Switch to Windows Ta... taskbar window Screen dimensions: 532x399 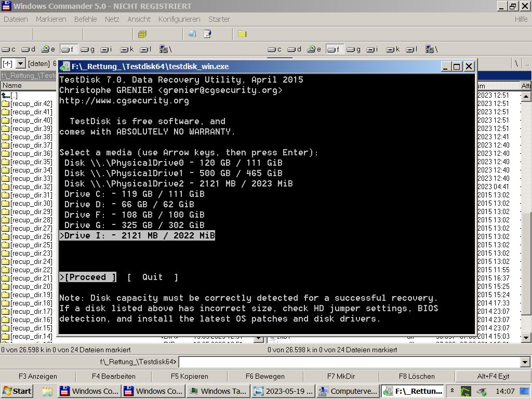(218, 391)
